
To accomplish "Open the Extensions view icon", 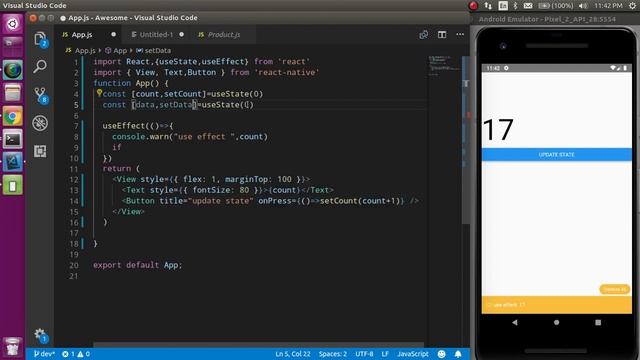I will click(x=40, y=151).
